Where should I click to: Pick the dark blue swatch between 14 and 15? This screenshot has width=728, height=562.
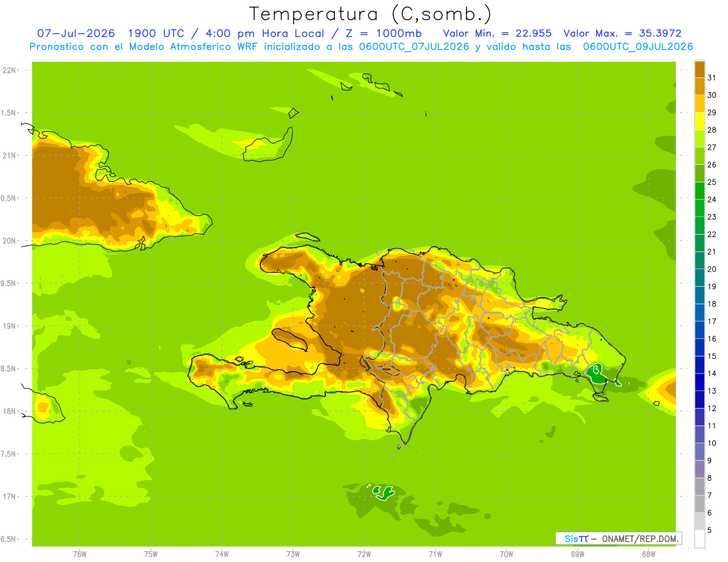pos(699,365)
